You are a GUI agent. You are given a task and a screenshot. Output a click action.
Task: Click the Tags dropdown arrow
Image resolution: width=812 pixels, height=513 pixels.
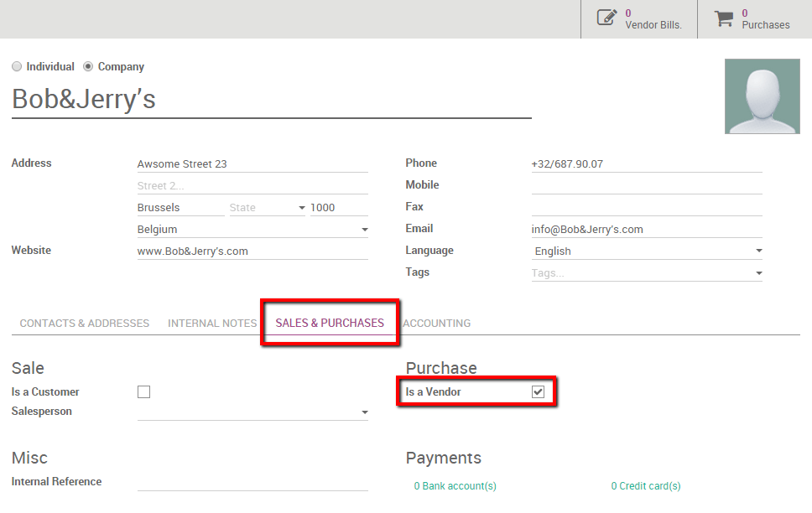pos(757,272)
